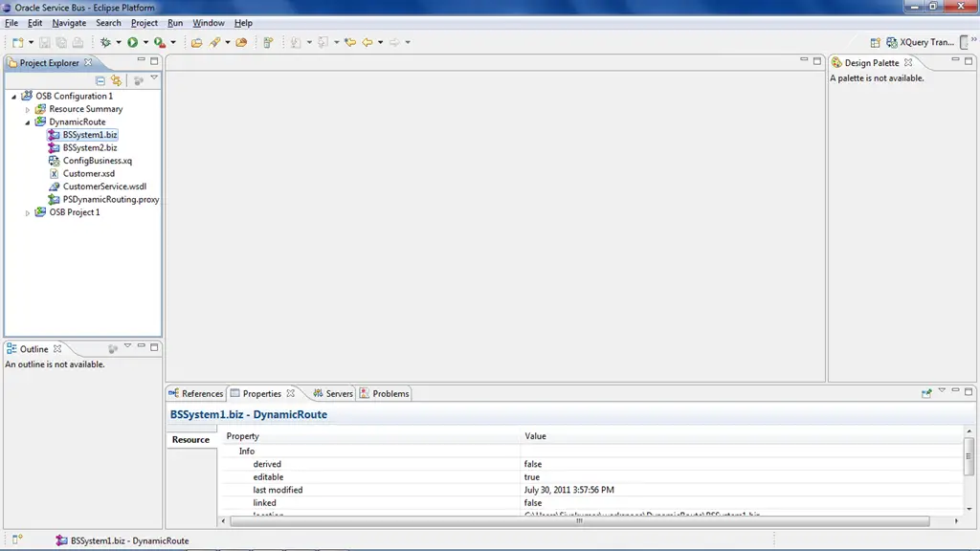Click Collapse All in Project Explorer
This screenshot has width=980, height=551.
coord(100,80)
